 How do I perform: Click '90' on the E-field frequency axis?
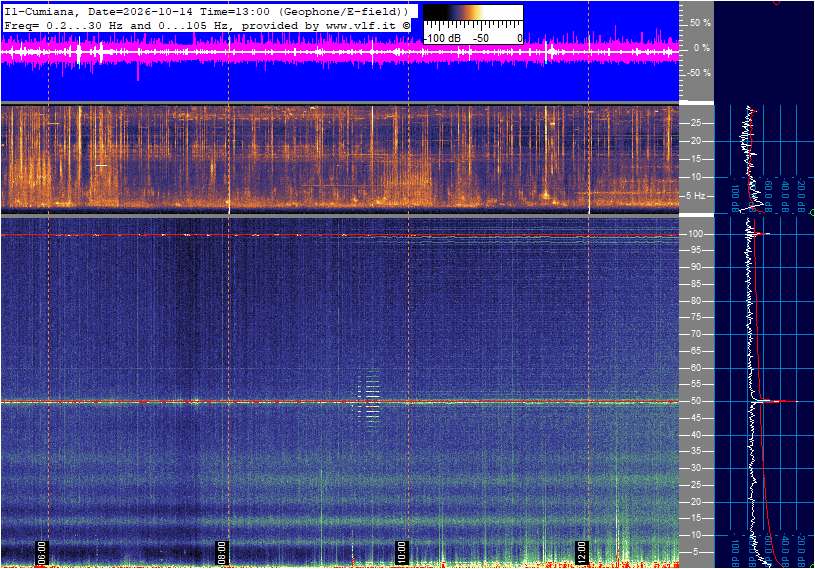(x=695, y=267)
